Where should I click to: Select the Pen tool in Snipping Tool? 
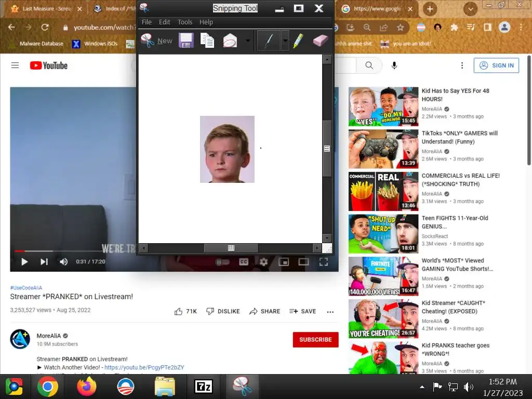pyautogui.click(x=269, y=41)
